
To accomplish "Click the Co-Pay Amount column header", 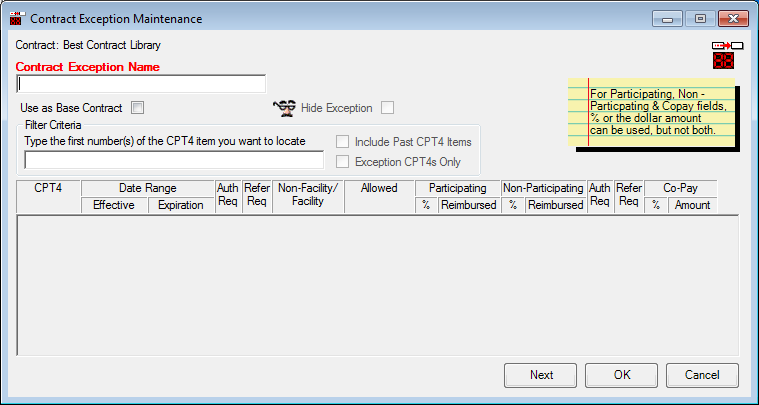I will click(693, 205).
